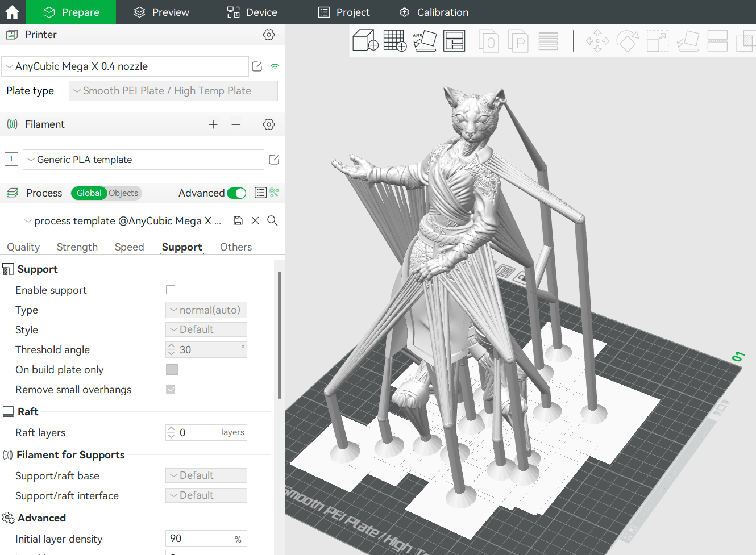Remove a filament with the minus icon
Screen dimensions: 756x555
[x=236, y=124]
